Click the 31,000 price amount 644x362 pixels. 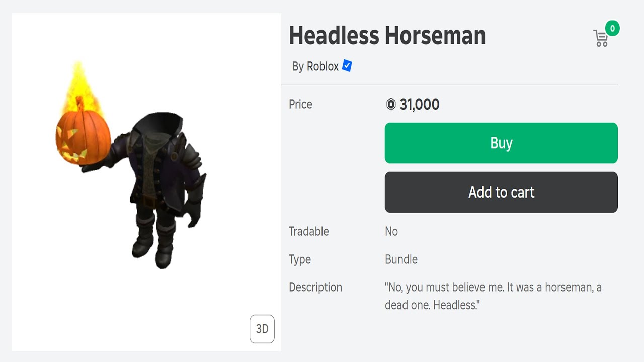pos(420,105)
